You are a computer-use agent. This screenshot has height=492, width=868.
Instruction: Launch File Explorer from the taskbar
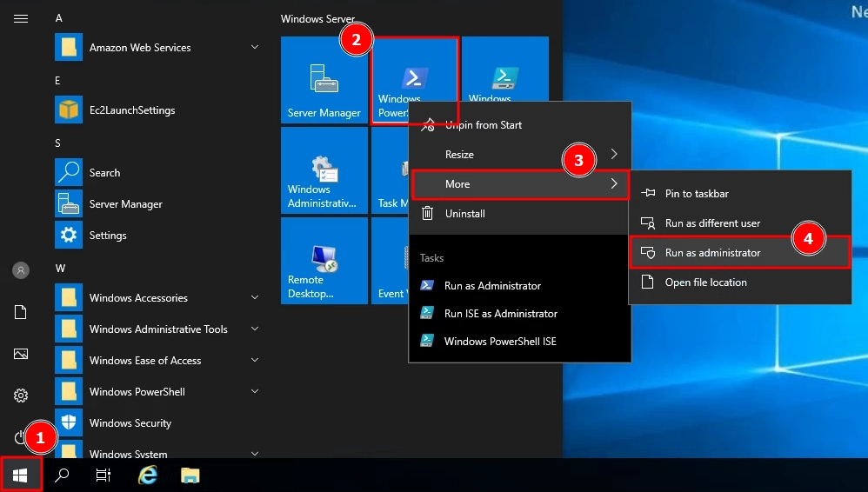tap(190, 475)
